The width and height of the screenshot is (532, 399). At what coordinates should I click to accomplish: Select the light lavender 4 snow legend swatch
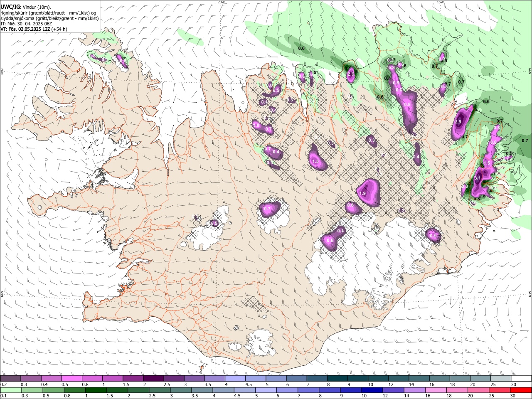(236, 379)
